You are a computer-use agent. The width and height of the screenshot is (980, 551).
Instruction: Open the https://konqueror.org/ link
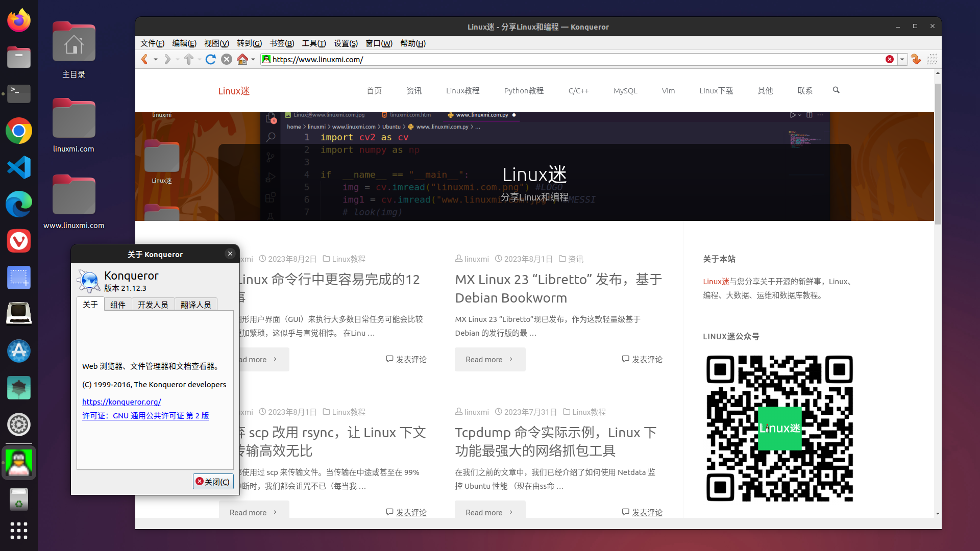coord(121,402)
